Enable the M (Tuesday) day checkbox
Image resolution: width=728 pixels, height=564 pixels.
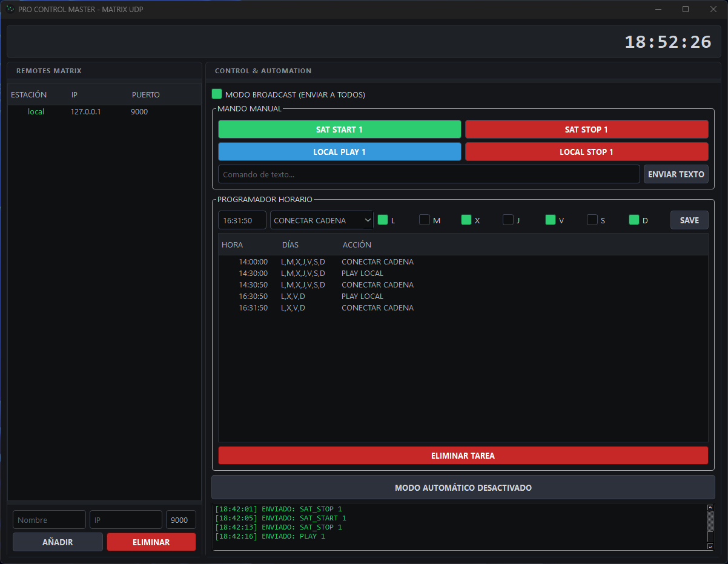point(425,220)
